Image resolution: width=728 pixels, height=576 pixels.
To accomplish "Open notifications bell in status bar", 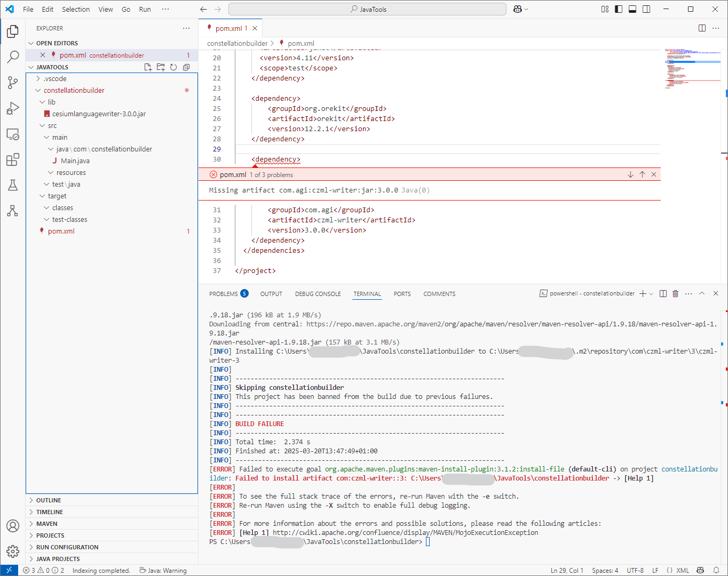I will (x=716, y=570).
